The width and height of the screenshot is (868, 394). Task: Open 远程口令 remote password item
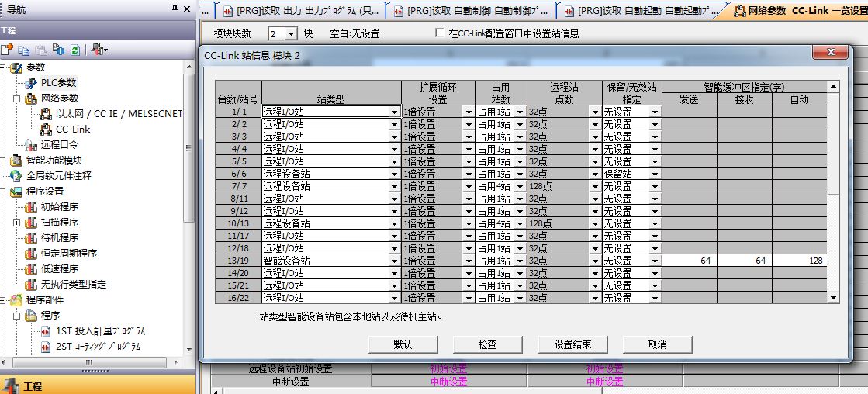point(59,145)
